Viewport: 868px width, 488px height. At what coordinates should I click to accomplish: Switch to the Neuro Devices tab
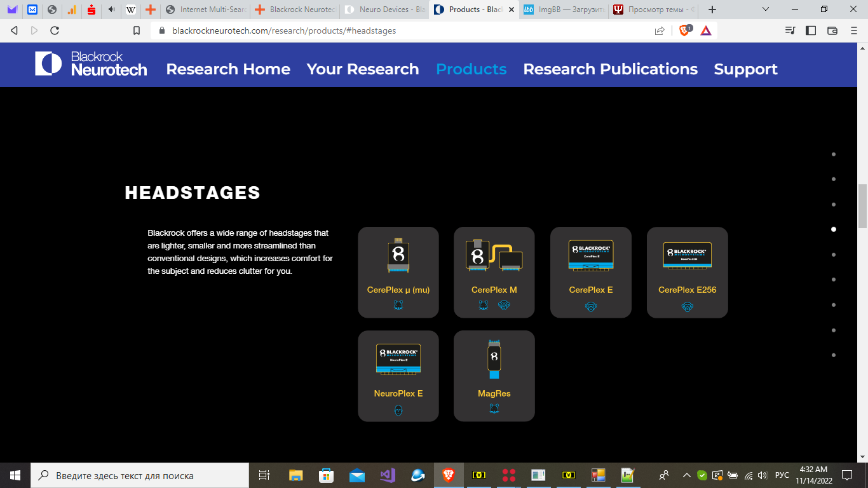click(x=384, y=10)
